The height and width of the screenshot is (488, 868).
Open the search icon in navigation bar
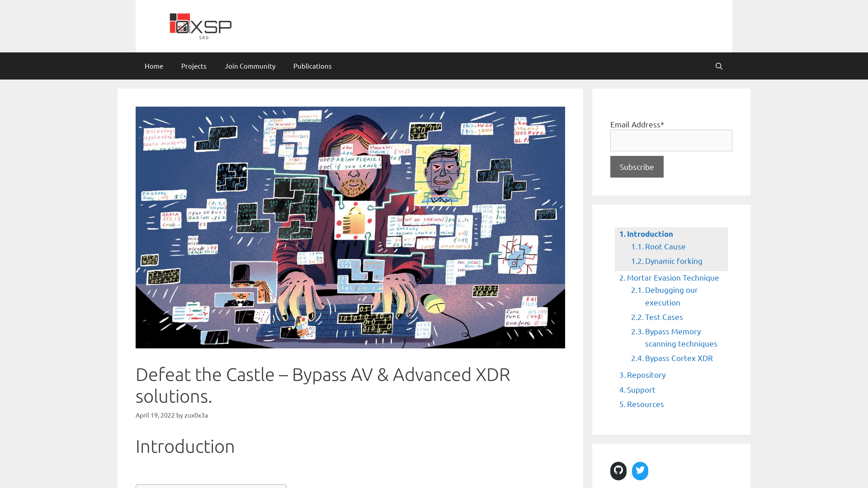click(x=719, y=66)
